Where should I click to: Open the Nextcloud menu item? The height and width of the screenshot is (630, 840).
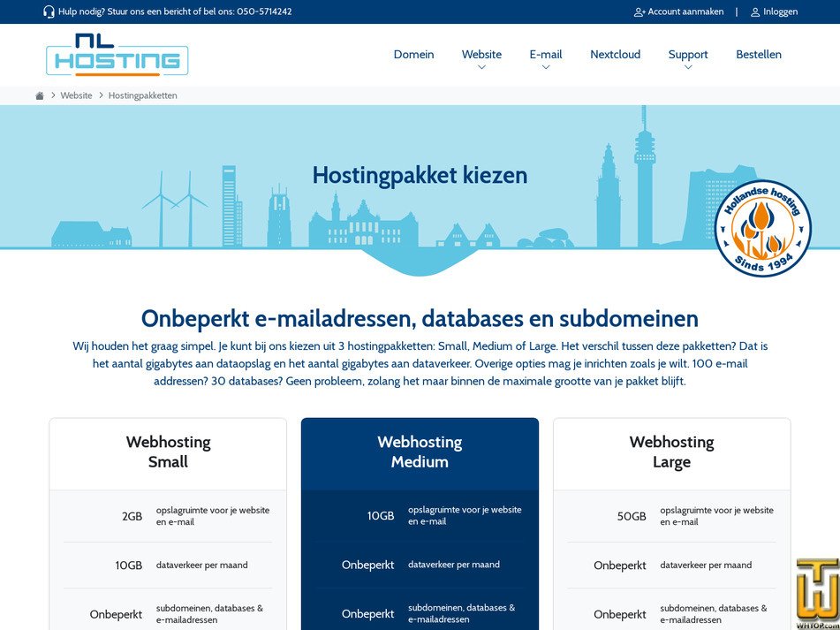(x=615, y=55)
